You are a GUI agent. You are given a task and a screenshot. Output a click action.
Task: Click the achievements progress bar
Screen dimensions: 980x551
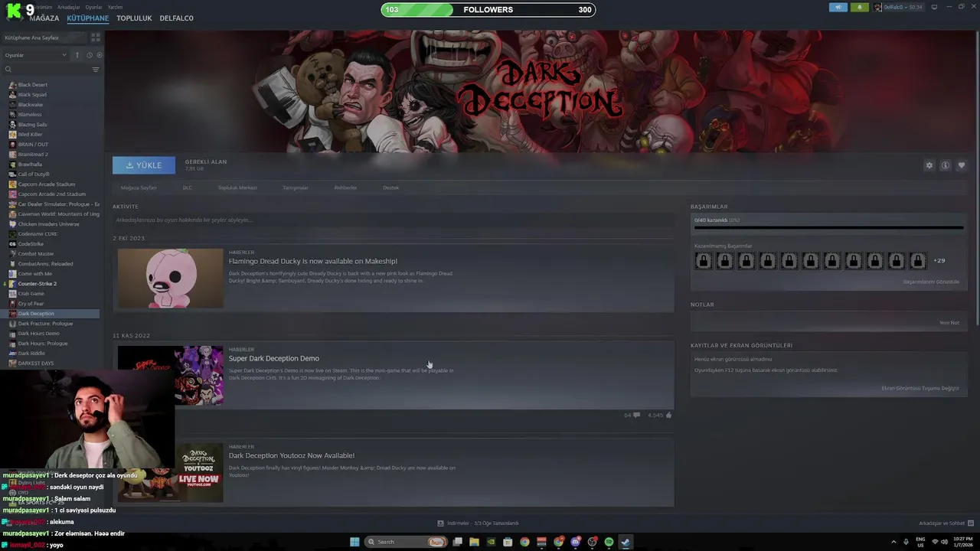[828, 227]
